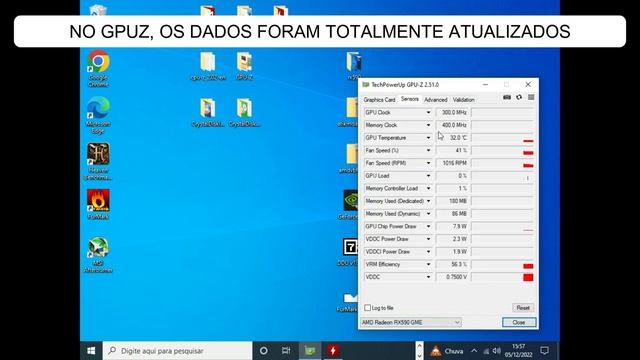The image size is (640, 360).
Task: Open the notification center icon
Action: [x=544, y=351]
